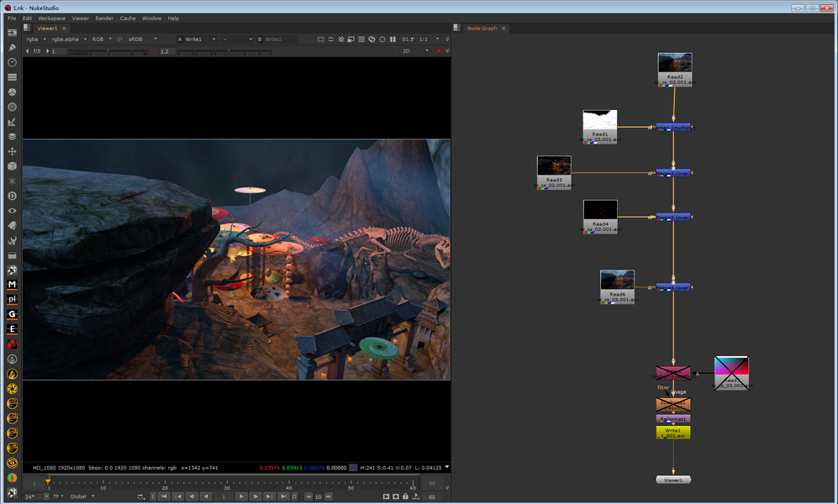This screenshot has height=504, width=838.
Task: Click the gamma slider next to 1.2
Action: point(224,51)
